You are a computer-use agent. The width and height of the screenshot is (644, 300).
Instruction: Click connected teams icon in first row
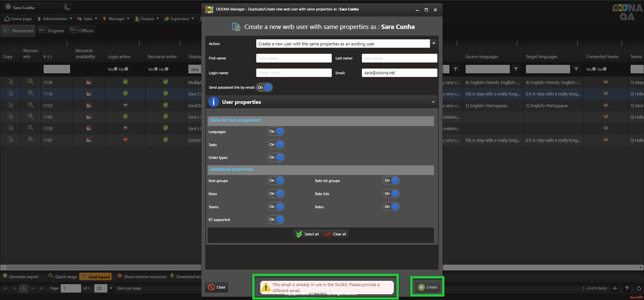(x=606, y=82)
